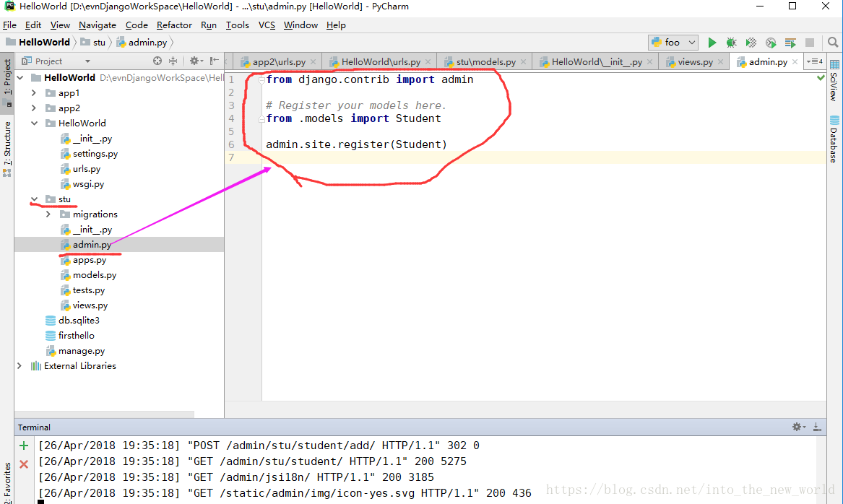Screen dimensions: 843x504
Task: Select manage.py in project tree
Action: [x=81, y=350]
